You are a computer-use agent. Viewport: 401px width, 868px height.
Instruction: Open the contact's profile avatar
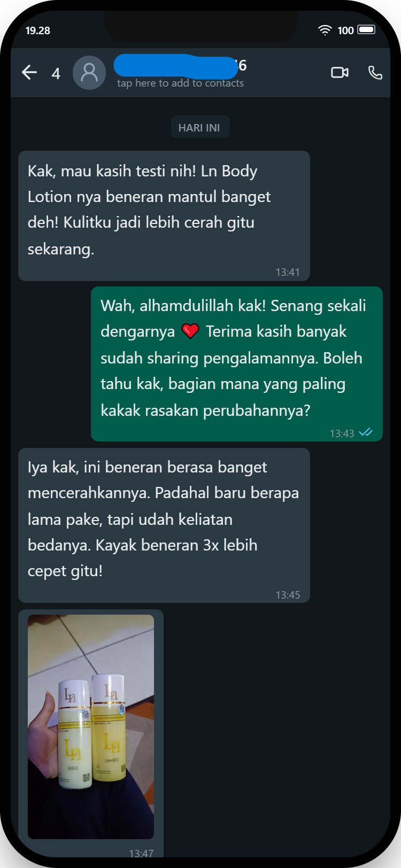point(89,72)
